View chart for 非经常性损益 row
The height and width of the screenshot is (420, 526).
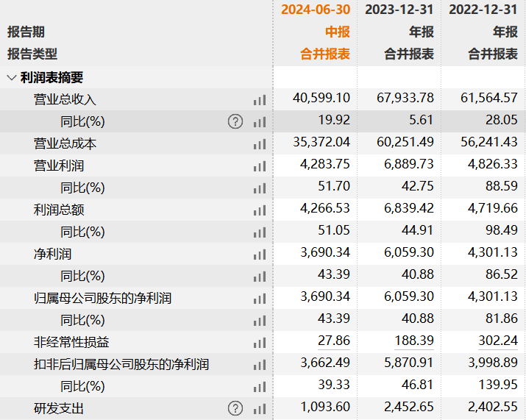pyautogui.click(x=260, y=343)
